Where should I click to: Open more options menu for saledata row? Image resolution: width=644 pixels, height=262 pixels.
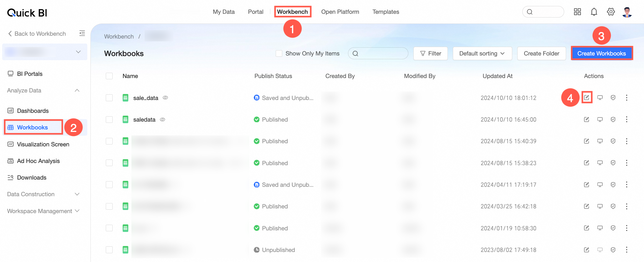click(x=626, y=119)
